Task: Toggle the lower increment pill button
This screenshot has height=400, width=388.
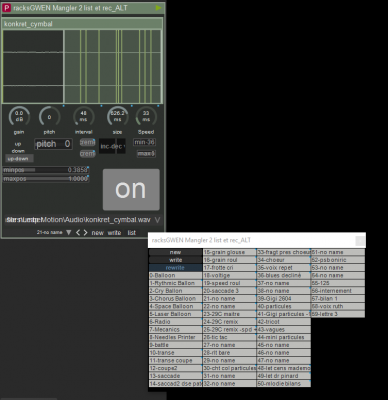Action: click(87, 154)
